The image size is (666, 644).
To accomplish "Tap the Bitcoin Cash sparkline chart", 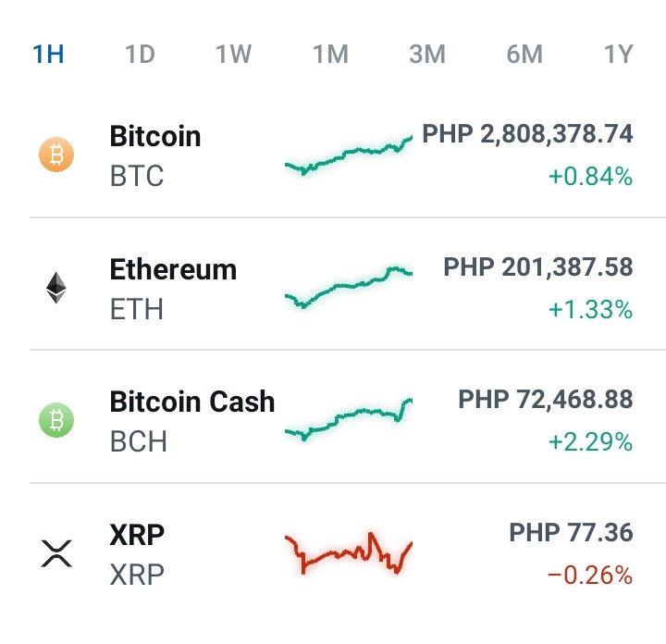I will [349, 419].
